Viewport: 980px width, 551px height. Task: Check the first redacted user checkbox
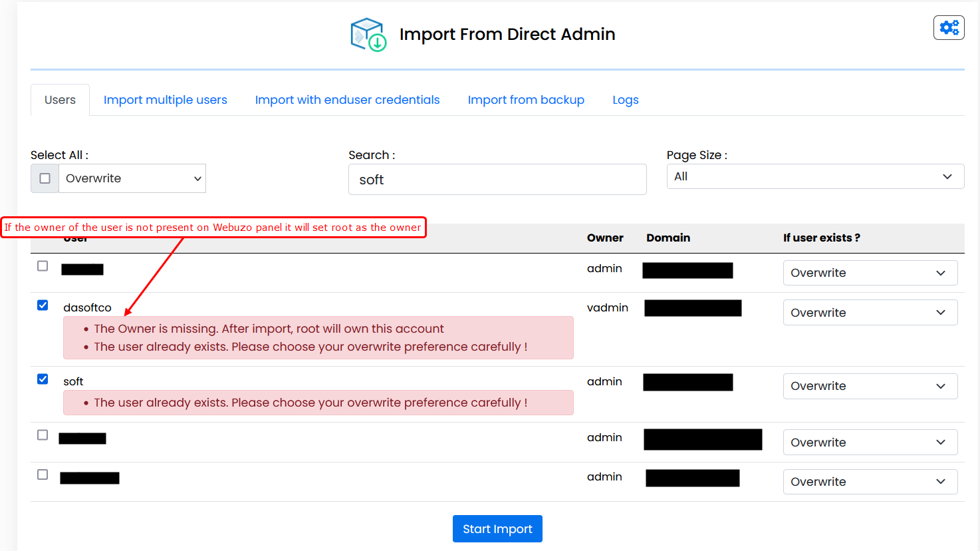coord(43,266)
